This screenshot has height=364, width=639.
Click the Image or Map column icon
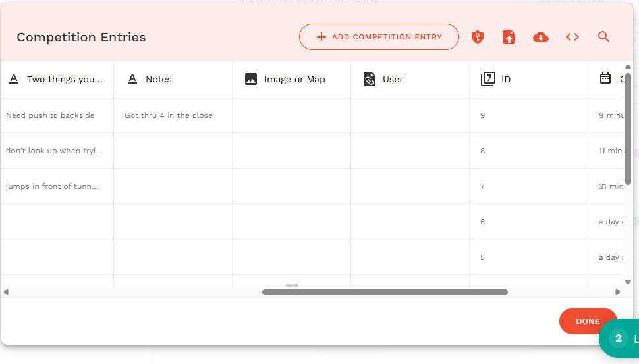[x=251, y=79]
